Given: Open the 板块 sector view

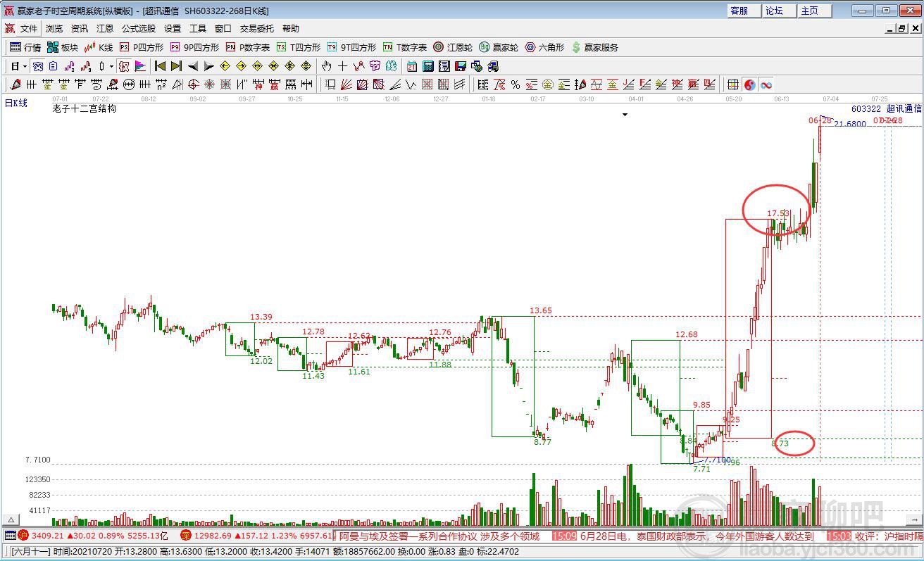Looking at the screenshot, I should tap(62, 47).
